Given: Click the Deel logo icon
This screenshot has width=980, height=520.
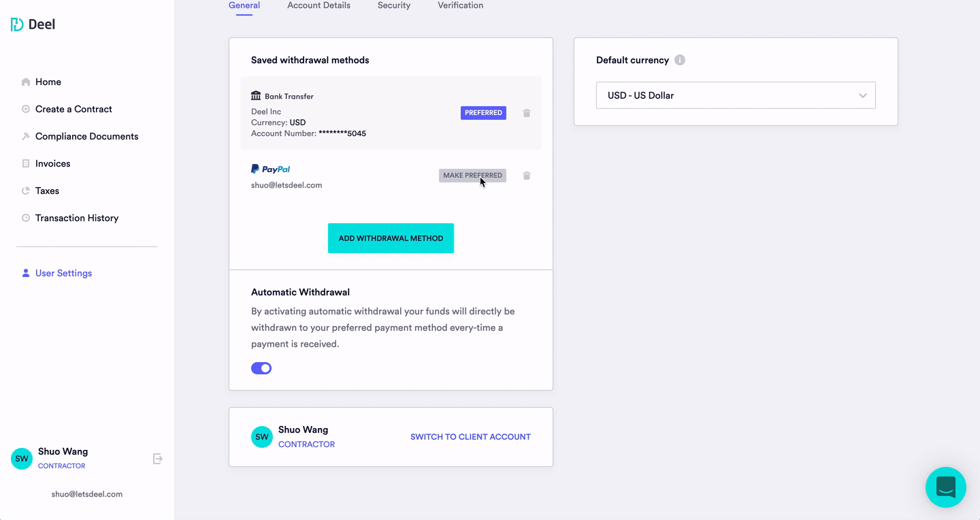Looking at the screenshot, I should point(17,25).
